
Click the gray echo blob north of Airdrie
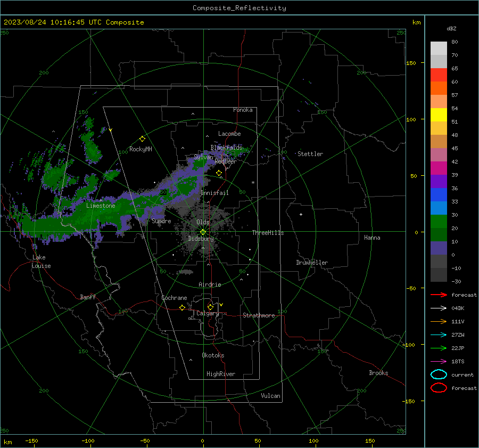185,272
